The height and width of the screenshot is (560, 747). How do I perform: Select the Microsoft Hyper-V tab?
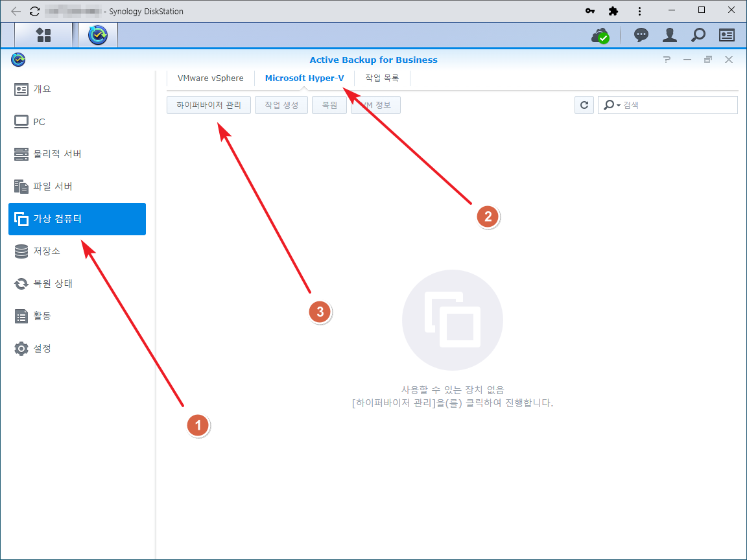click(x=304, y=78)
